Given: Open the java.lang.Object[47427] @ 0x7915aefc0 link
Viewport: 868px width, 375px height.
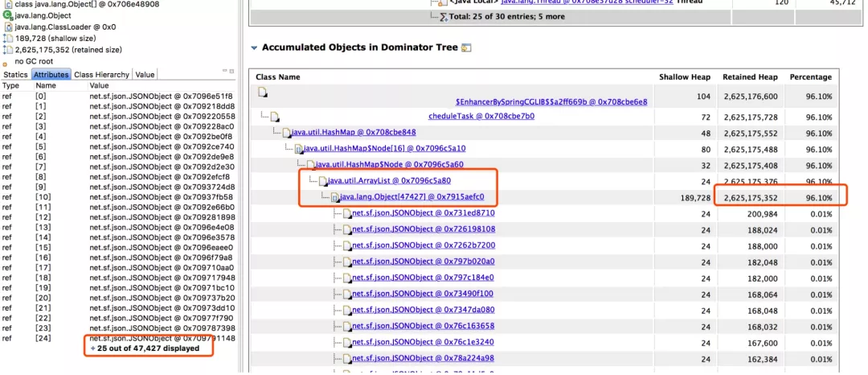Looking at the screenshot, I should pyautogui.click(x=411, y=196).
